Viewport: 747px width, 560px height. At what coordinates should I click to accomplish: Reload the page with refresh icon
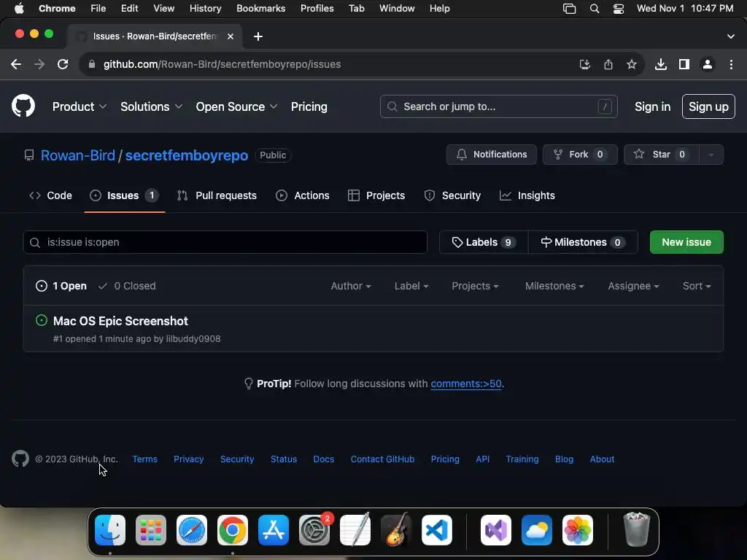[63, 64]
